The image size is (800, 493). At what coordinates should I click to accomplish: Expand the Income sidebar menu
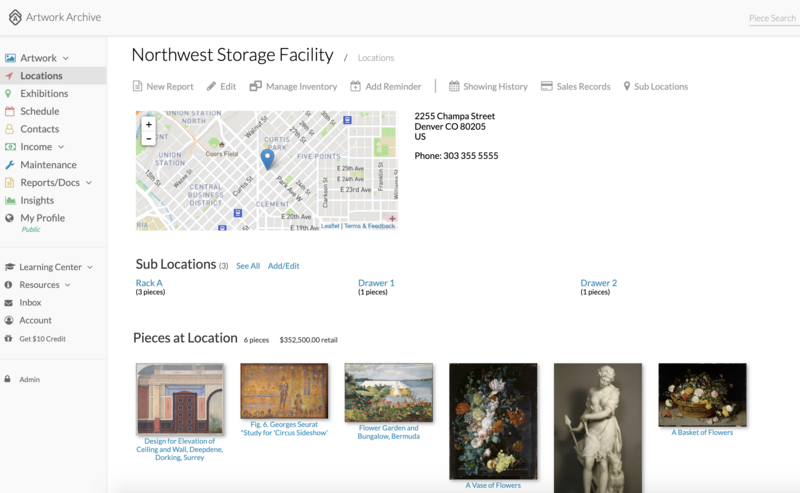(x=40, y=147)
